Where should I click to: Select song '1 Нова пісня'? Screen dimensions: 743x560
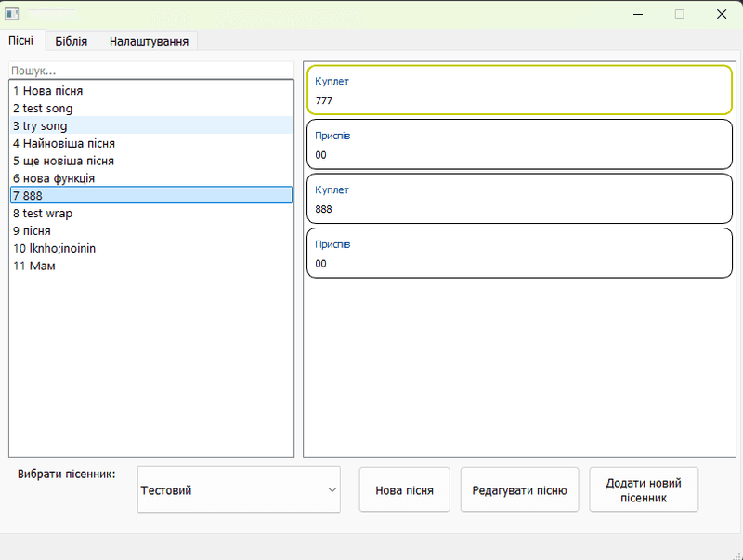tap(151, 90)
